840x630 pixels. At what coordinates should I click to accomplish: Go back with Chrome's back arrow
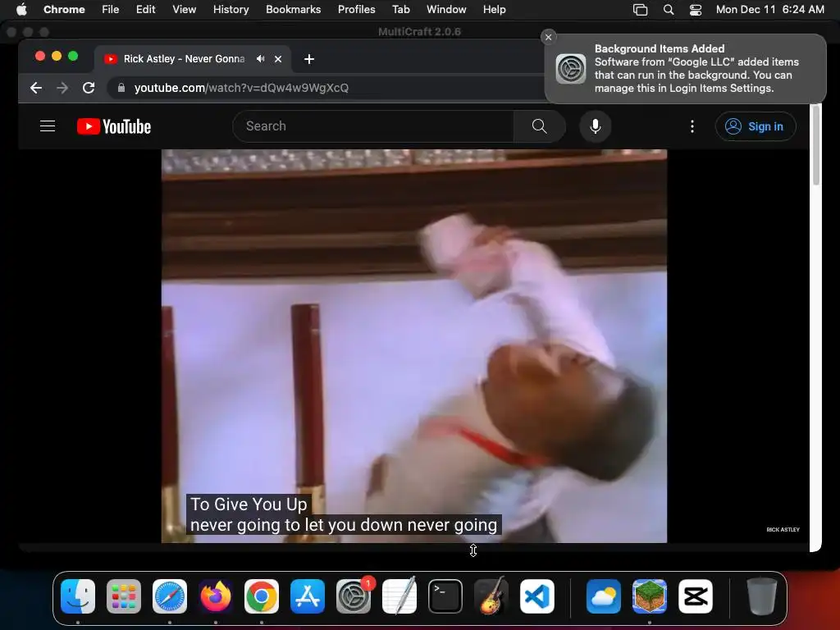(36, 88)
